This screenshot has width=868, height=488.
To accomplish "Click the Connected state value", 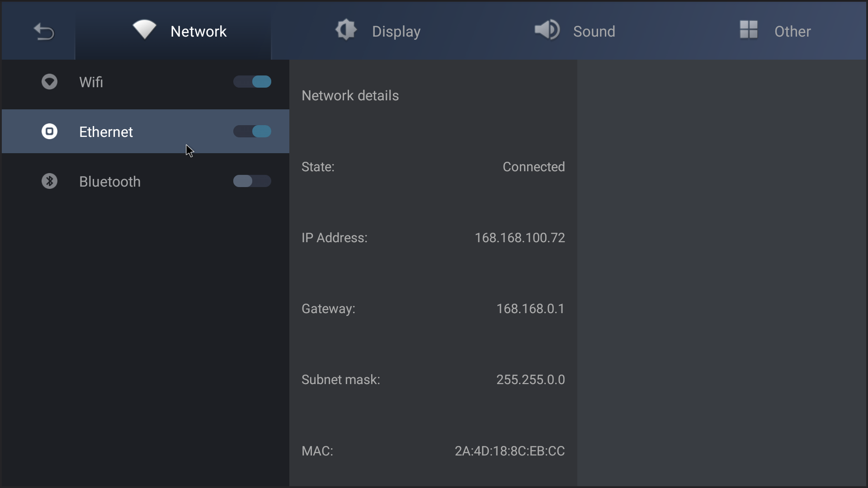I will [533, 167].
